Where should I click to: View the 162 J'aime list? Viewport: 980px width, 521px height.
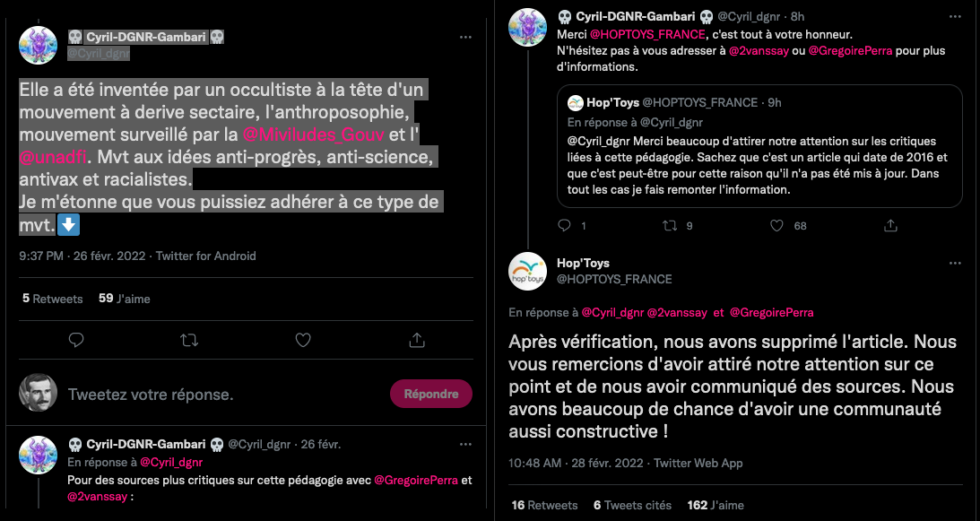tap(715, 505)
